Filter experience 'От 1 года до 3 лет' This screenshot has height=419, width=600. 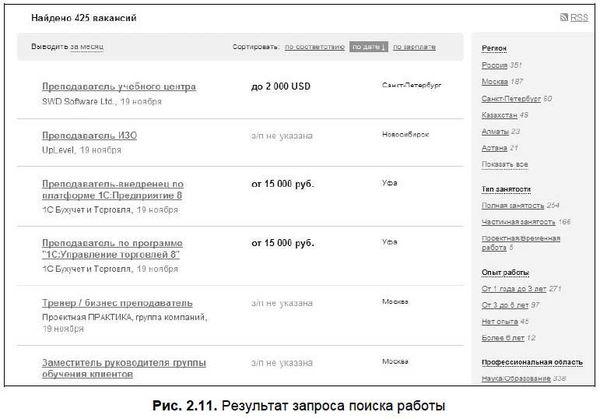(x=514, y=289)
